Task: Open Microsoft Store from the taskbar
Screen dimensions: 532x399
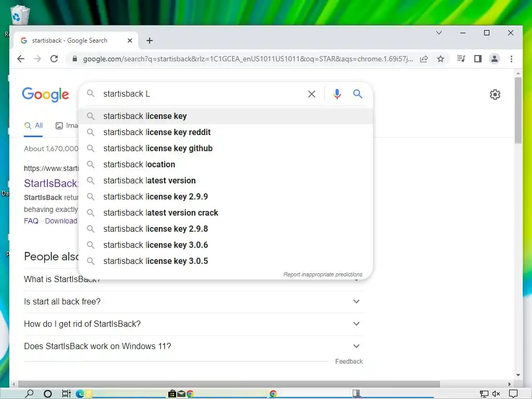Action: (172, 394)
